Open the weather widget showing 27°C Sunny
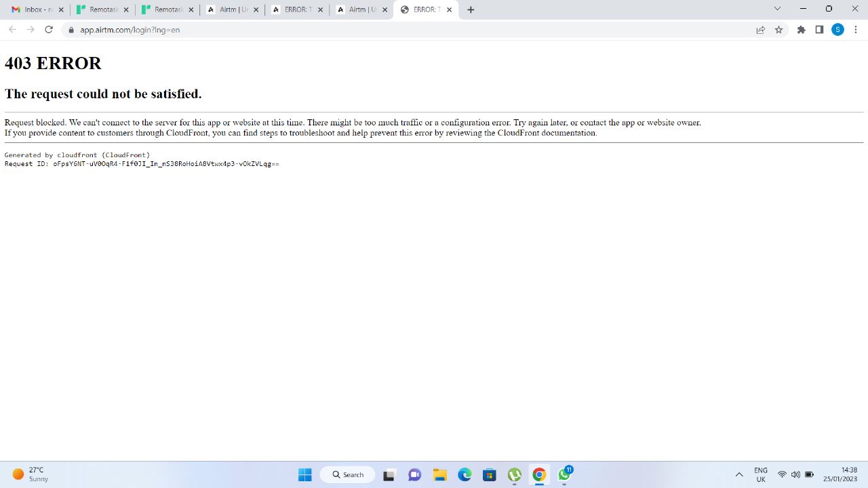Screen dimensions: 868x488 click(x=31, y=474)
